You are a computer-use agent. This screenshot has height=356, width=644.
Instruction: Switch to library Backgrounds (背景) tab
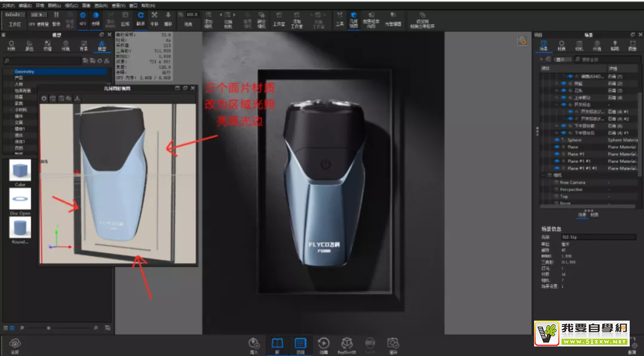tap(84, 45)
